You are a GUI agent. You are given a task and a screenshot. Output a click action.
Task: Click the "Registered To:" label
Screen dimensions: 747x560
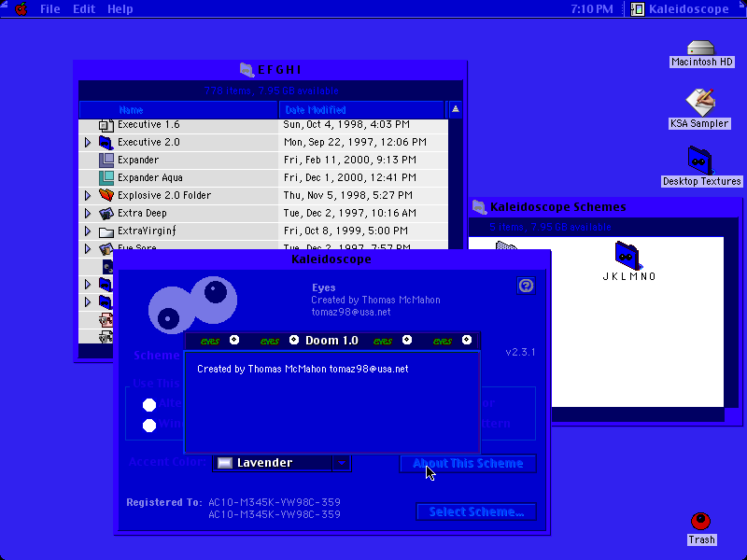[164, 502]
